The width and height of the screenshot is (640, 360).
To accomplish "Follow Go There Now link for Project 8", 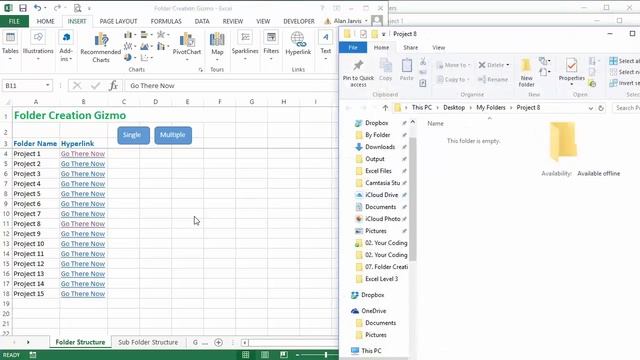I will 83,224.
